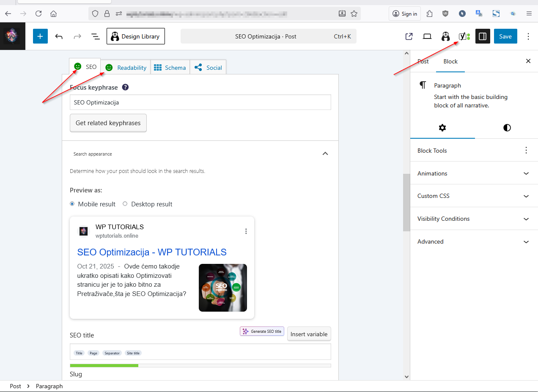Open the editor Options three-dot menu

pos(528,36)
